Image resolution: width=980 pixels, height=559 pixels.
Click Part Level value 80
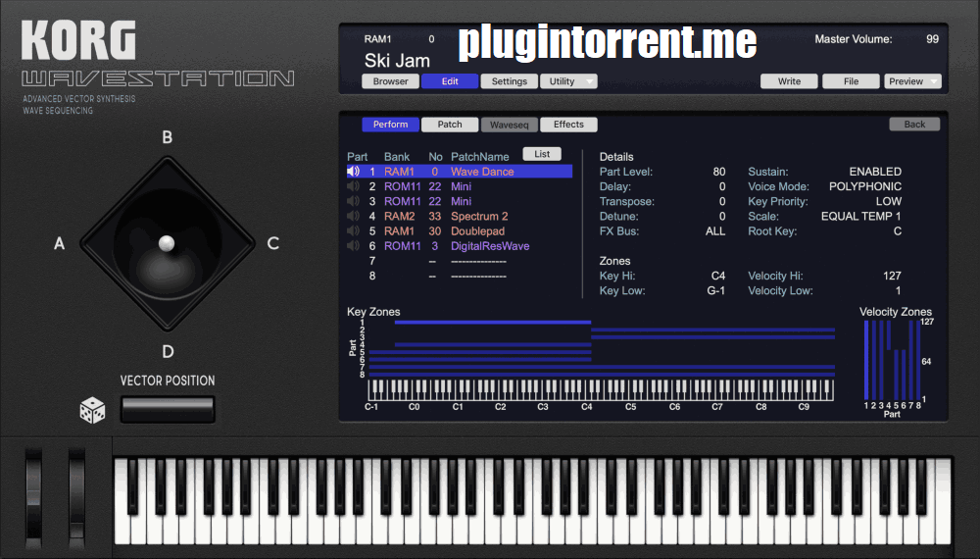click(718, 172)
